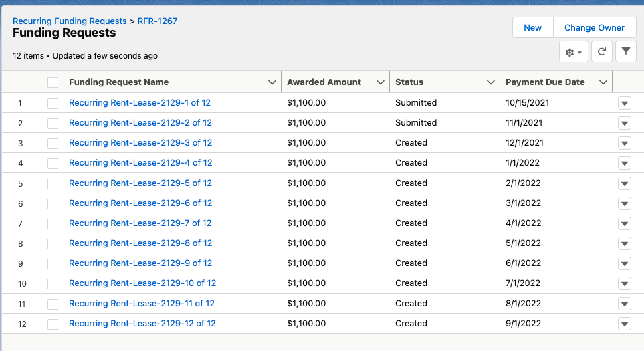Open row actions for Rent-Lease-2129-7 of 12

click(x=625, y=224)
